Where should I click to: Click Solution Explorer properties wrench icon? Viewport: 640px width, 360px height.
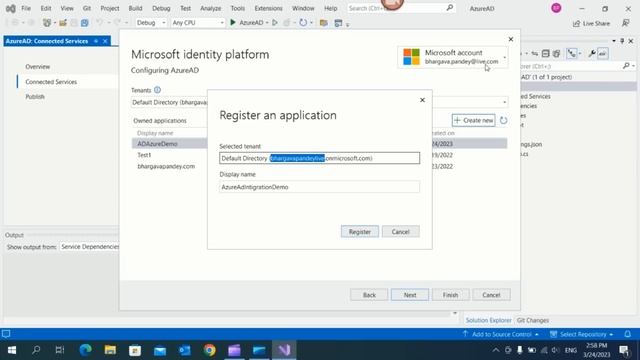[591, 53]
